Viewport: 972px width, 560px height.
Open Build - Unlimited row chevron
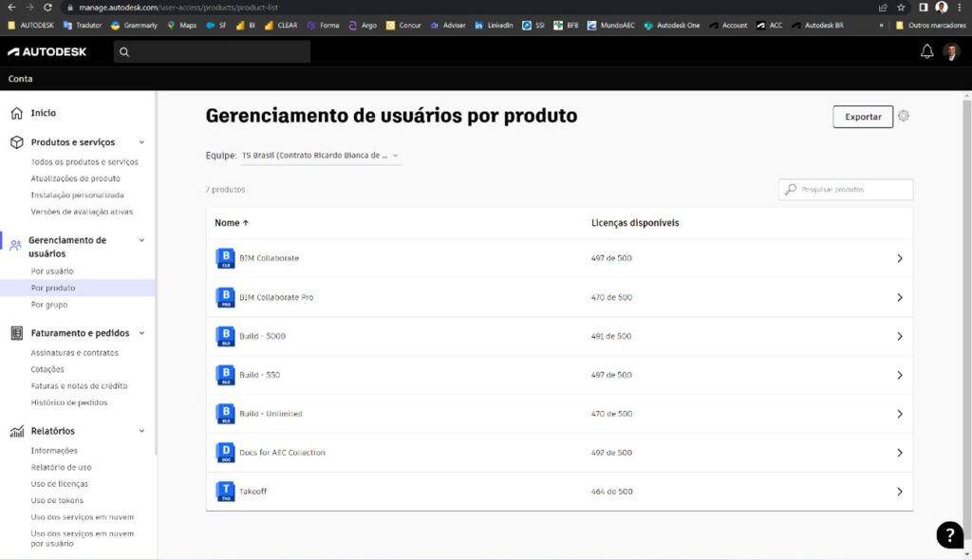(900, 414)
